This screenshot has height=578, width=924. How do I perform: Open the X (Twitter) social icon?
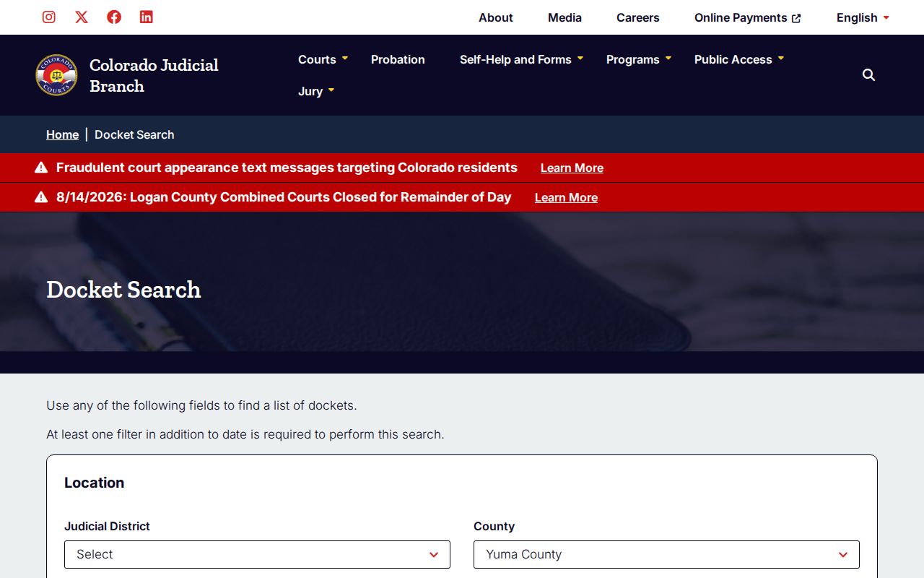pos(82,17)
